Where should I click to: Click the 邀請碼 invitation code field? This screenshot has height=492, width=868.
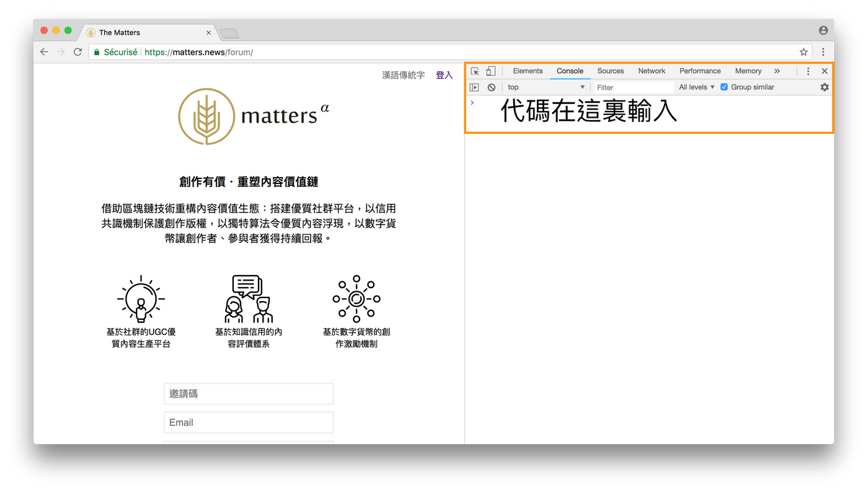[249, 394]
